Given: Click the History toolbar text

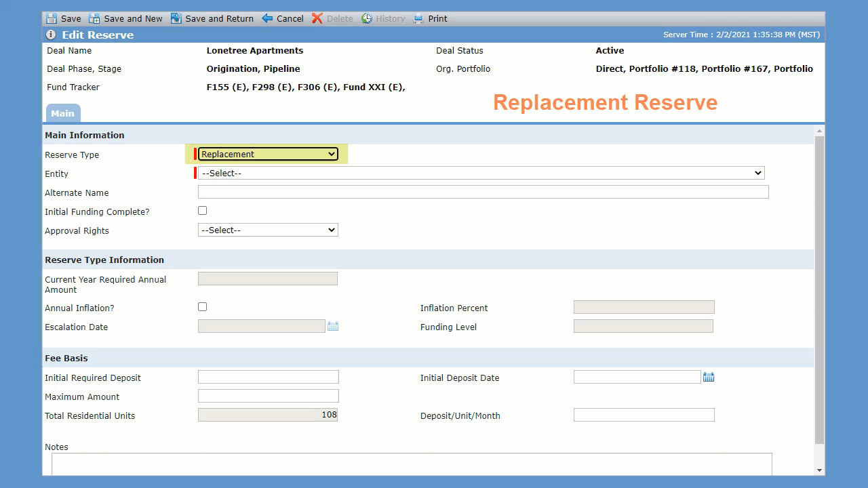Looking at the screenshot, I should point(391,18).
